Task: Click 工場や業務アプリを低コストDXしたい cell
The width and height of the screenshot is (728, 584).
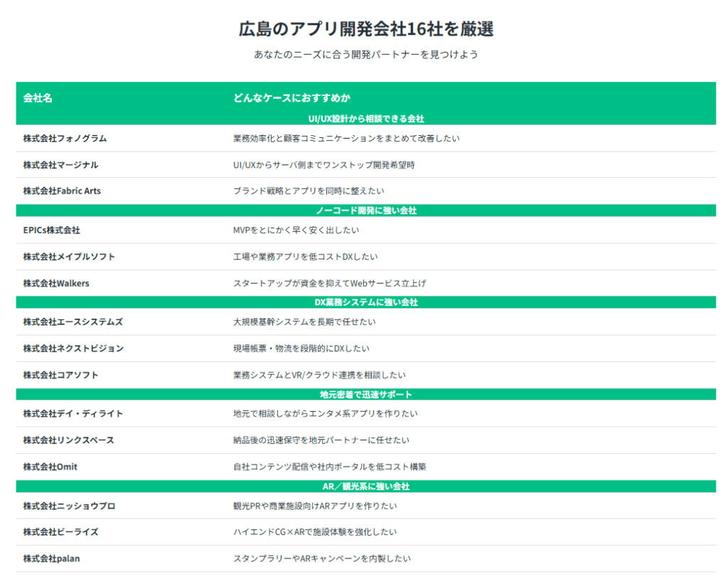Action: pos(306,257)
